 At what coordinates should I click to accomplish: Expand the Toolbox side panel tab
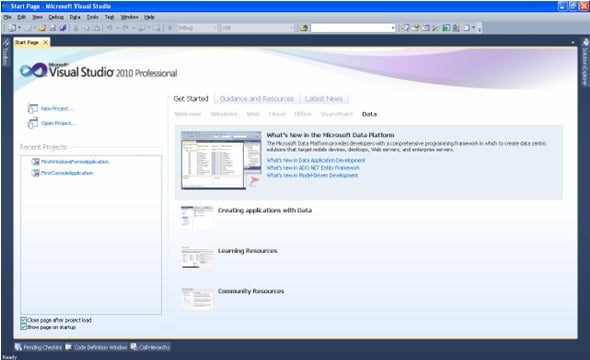pyautogui.click(x=6, y=52)
